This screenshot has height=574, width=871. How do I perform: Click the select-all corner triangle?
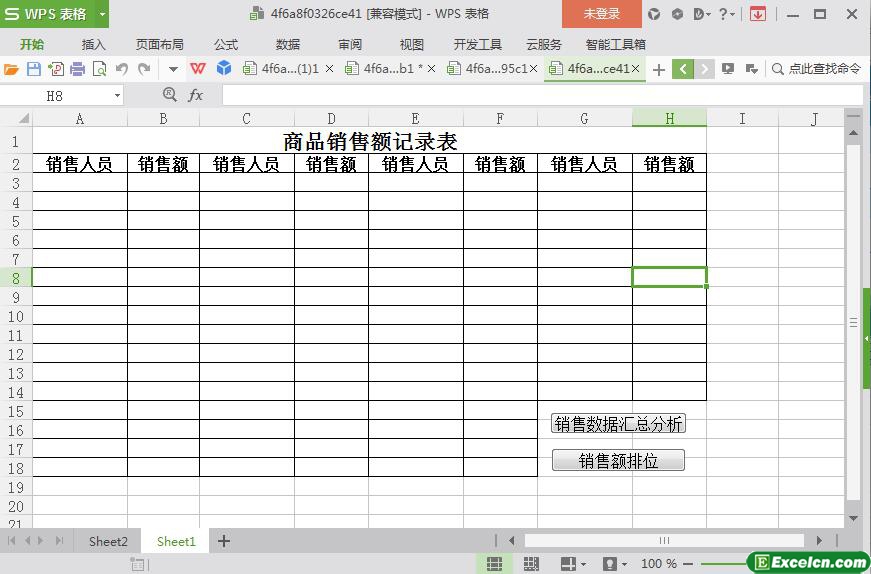(x=23, y=118)
